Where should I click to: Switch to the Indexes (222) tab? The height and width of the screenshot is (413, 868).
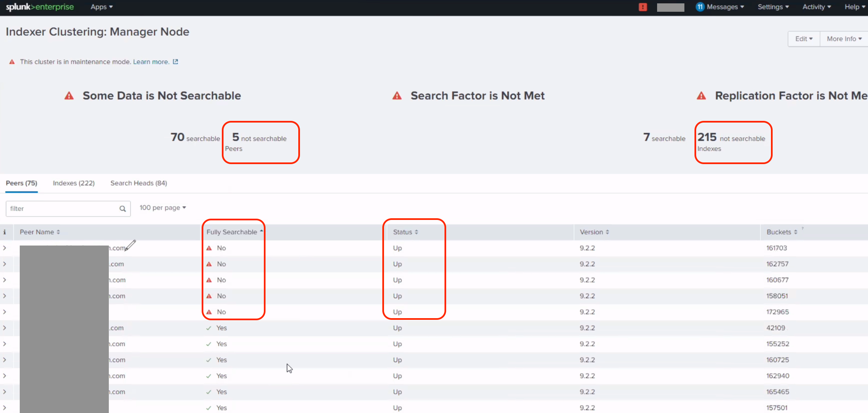(74, 183)
